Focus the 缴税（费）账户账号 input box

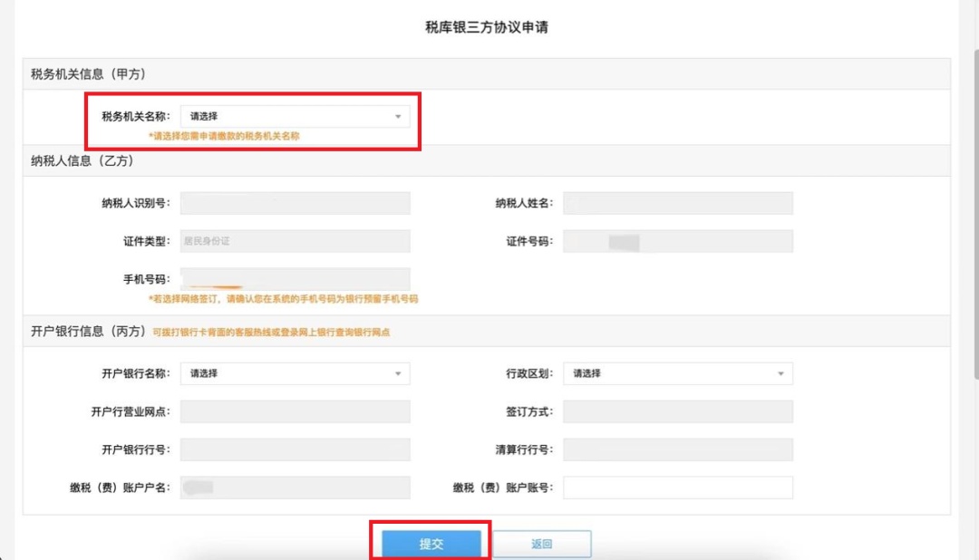(677, 488)
